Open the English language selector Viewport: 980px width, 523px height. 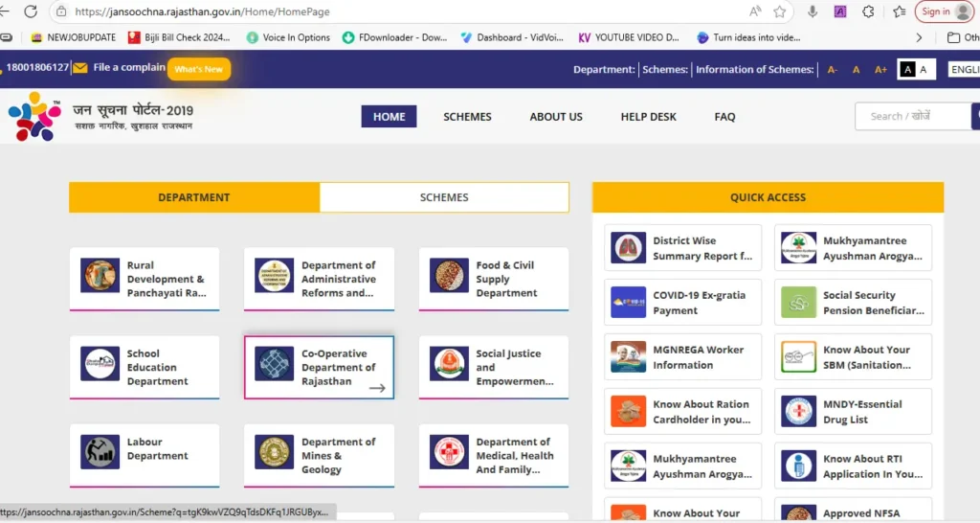963,69
